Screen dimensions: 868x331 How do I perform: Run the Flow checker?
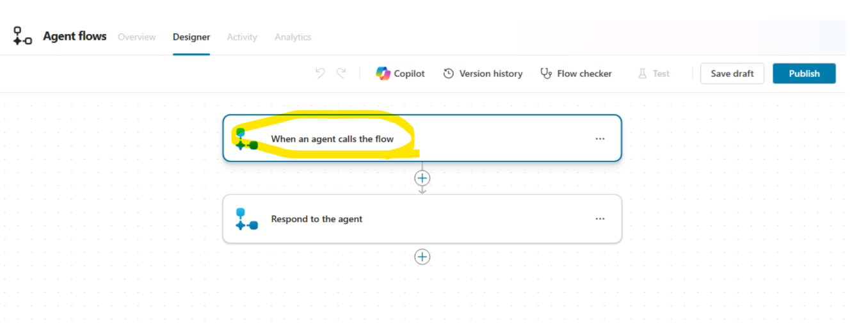pos(576,74)
